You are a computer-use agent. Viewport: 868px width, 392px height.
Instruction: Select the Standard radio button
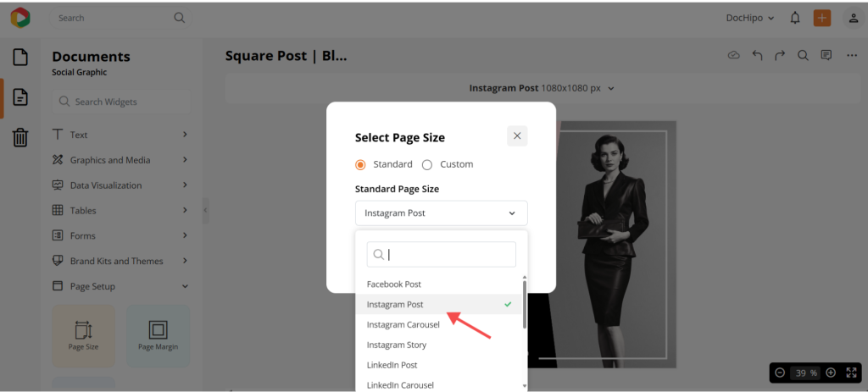[360, 165]
